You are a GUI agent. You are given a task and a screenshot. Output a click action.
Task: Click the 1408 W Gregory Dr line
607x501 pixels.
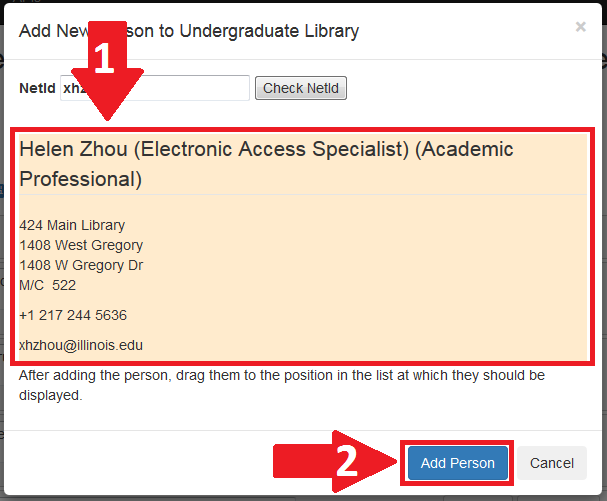point(81,265)
